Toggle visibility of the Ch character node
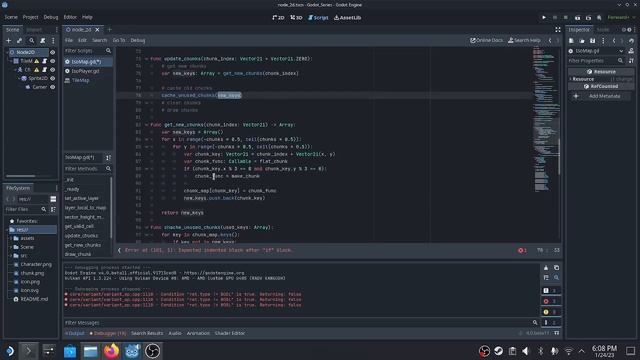The height and width of the screenshot is (360, 640). tap(52, 70)
